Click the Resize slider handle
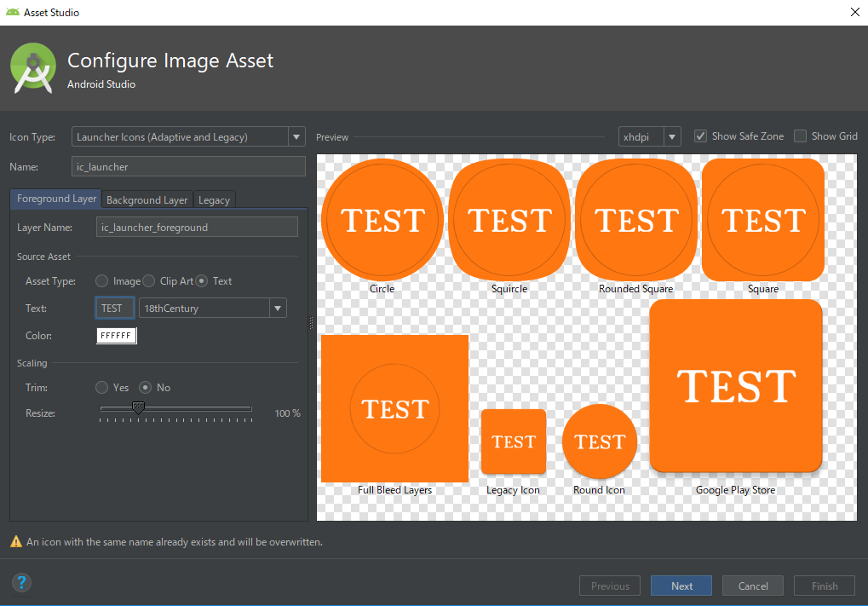868x606 pixels. (138, 407)
